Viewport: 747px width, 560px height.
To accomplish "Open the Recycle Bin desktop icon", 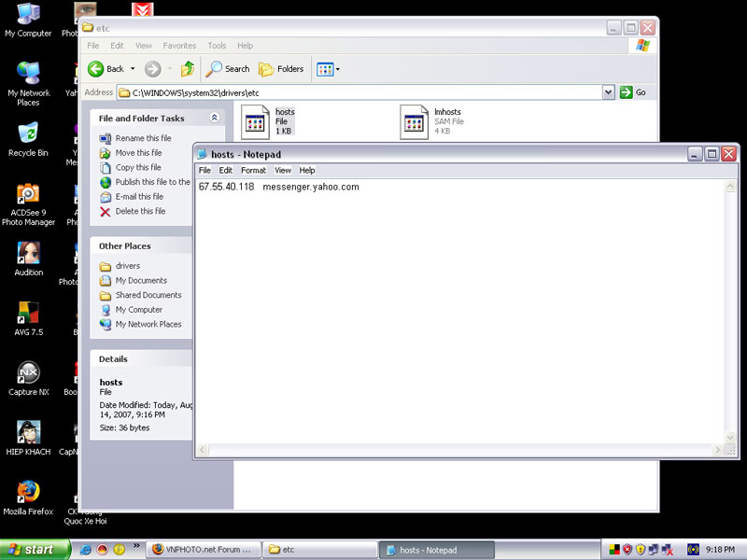I will [x=28, y=134].
